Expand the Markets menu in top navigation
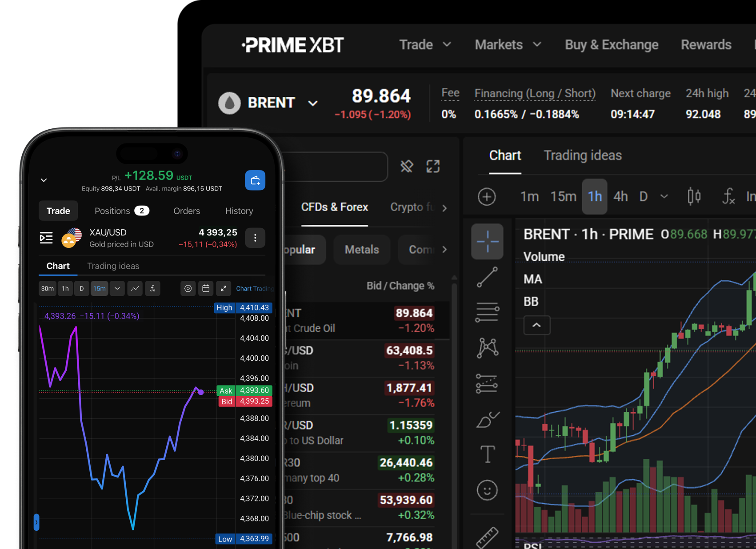 508,44
